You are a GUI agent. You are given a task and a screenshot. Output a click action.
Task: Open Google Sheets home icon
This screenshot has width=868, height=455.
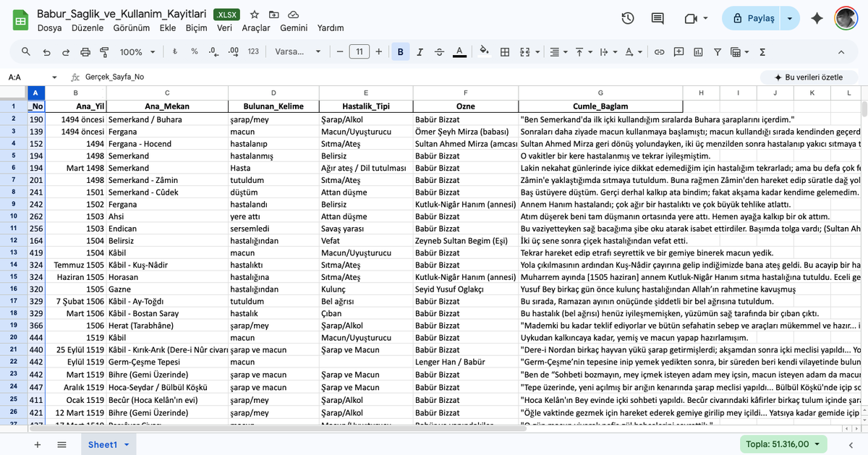(x=20, y=20)
